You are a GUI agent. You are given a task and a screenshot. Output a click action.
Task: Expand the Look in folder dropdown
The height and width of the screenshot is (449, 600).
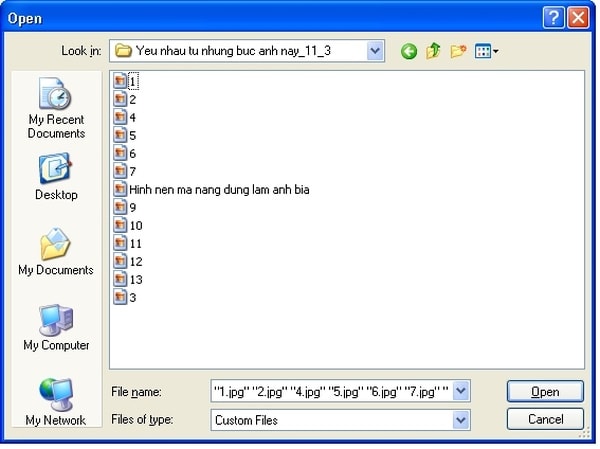point(375,51)
